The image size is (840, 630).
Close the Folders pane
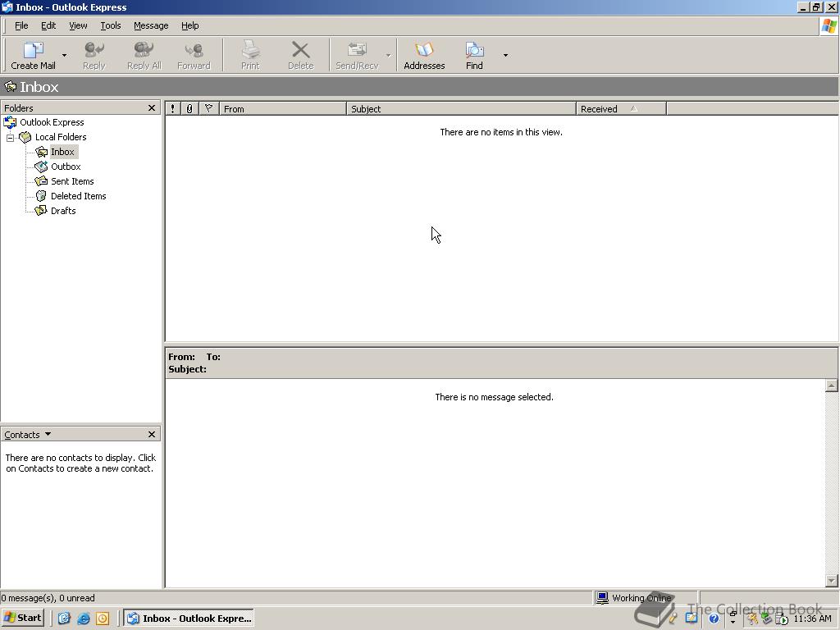click(x=152, y=108)
